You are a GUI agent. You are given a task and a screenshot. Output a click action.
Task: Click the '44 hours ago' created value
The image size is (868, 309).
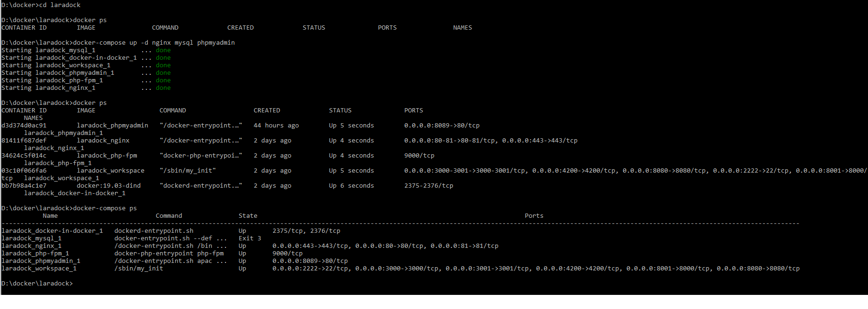276,126
